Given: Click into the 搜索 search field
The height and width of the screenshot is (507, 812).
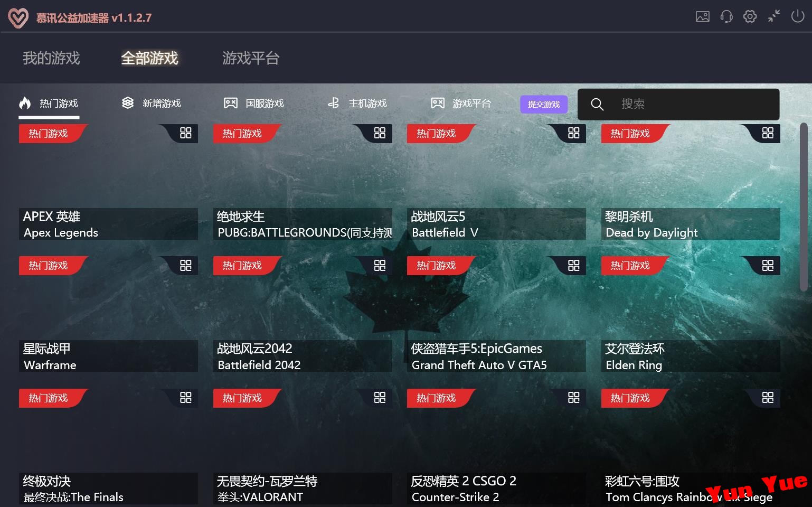Looking at the screenshot, I should coord(678,104).
